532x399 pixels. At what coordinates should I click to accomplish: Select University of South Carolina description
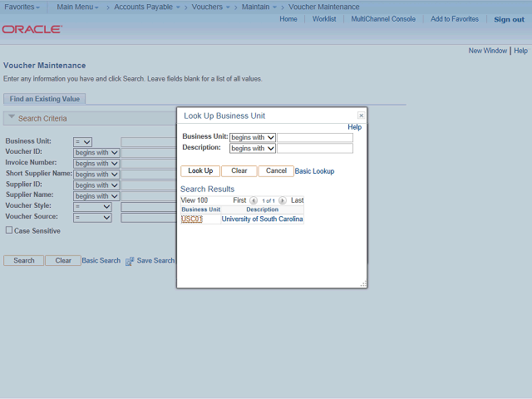[263, 219]
